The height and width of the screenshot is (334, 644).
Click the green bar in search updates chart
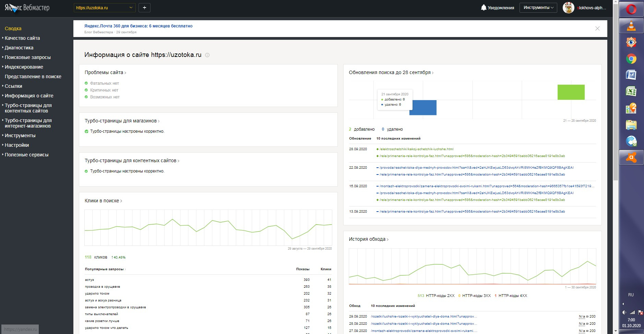(x=571, y=92)
